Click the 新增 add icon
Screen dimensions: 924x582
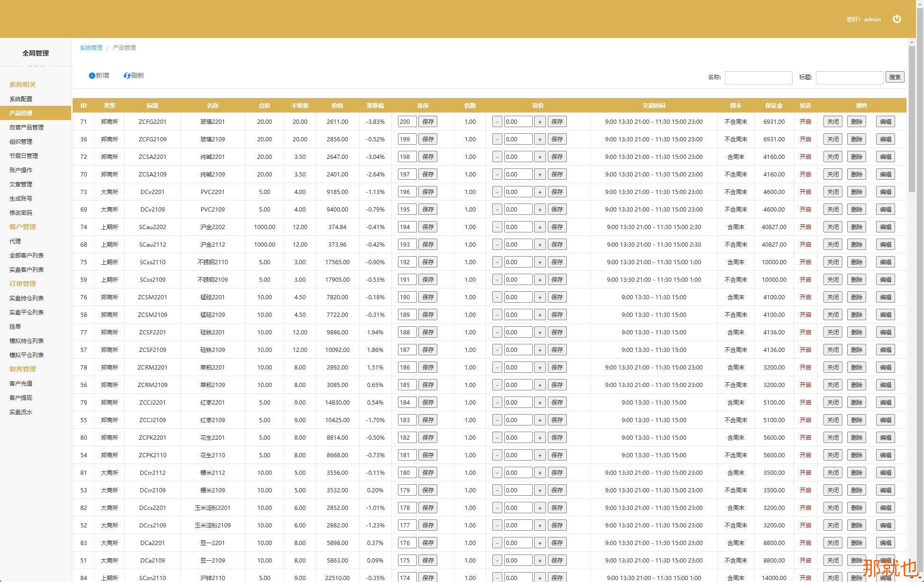coord(92,75)
